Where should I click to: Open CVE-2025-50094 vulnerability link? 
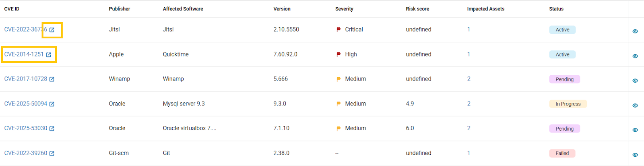tap(26, 104)
